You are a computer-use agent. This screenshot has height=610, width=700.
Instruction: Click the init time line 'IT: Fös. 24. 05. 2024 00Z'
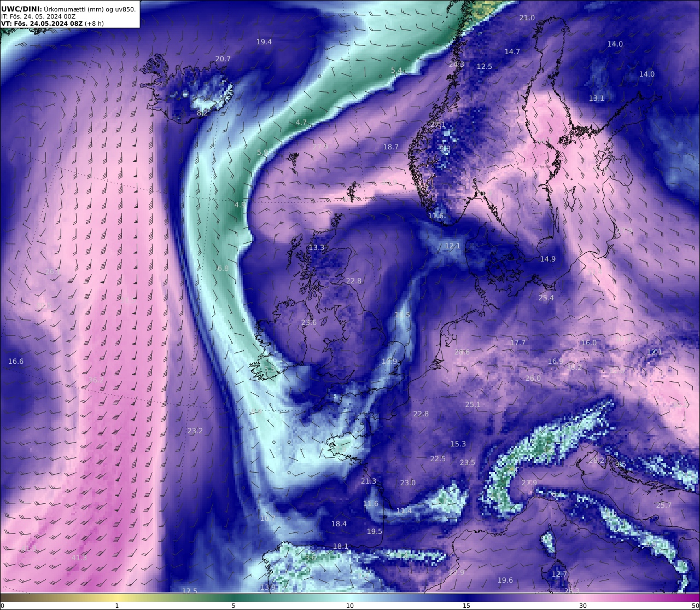click(38, 16)
